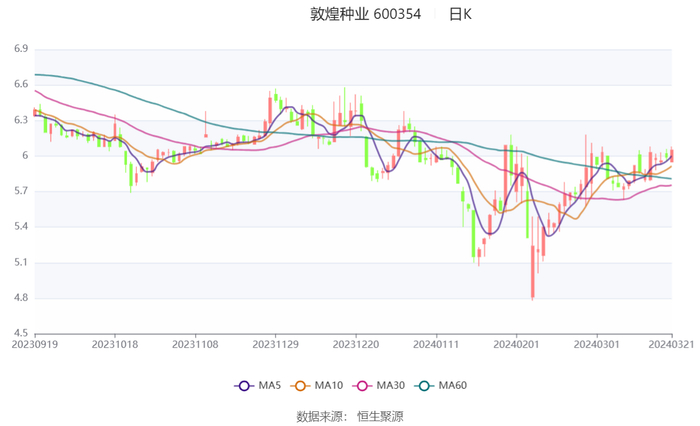
Task: Pick the 20240201 date on the x-axis
Action: 516,342
